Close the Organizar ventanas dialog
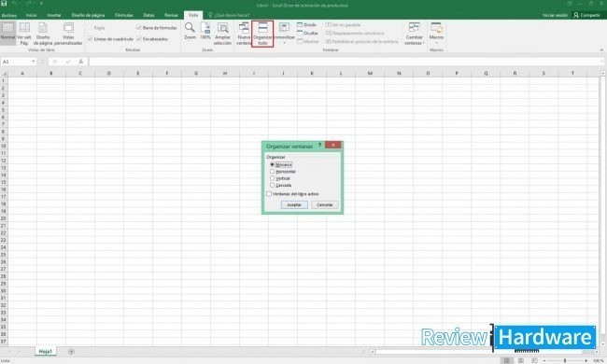 [x=333, y=145]
